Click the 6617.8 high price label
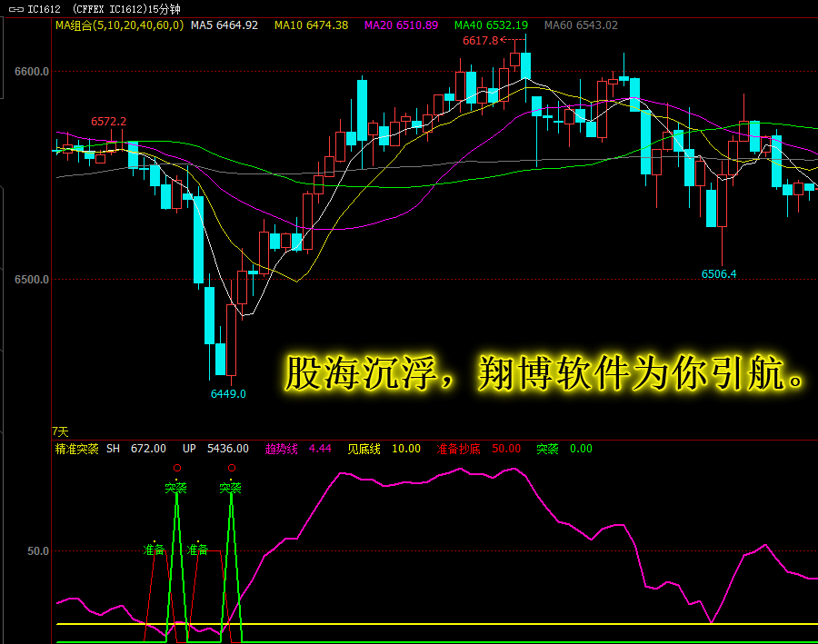This screenshot has height=644, width=818. pos(480,41)
